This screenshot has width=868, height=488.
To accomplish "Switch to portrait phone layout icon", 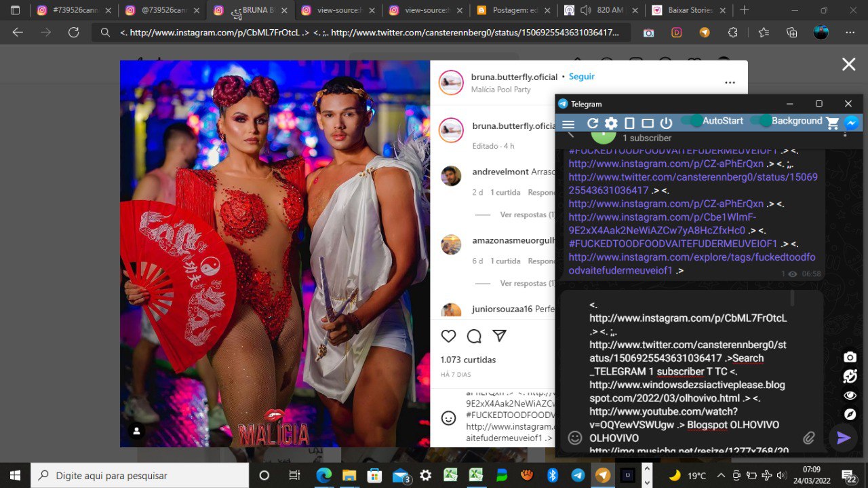I will [629, 123].
